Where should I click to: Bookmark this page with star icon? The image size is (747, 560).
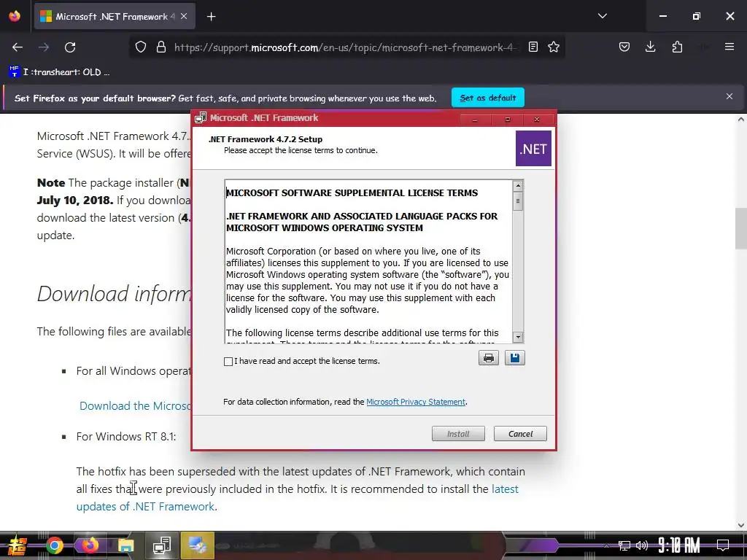pyautogui.click(x=554, y=47)
